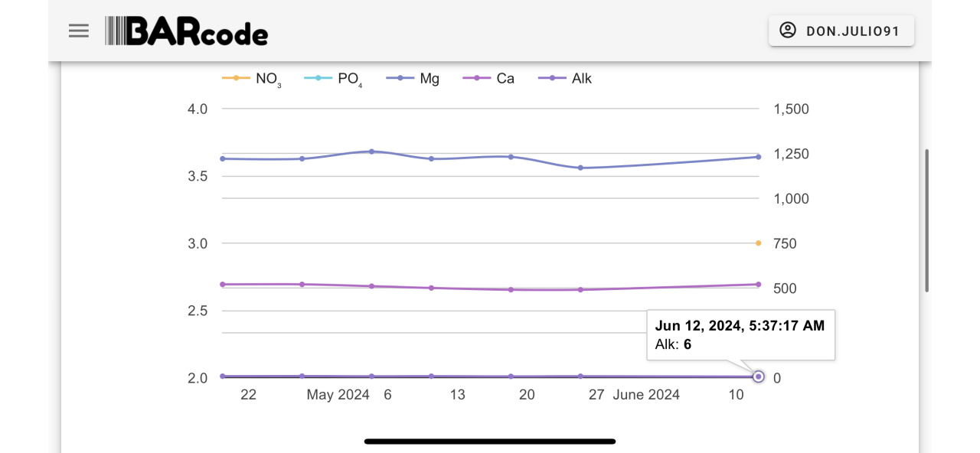Toggle the Alk series in legend
Image resolution: width=980 pixels, height=453 pixels.
(566, 78)
